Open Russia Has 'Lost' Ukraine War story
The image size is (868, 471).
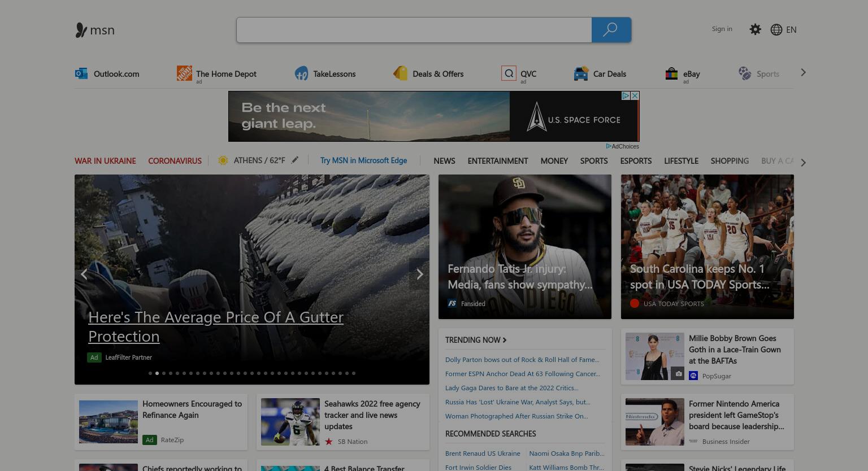(x=518, y=402)
